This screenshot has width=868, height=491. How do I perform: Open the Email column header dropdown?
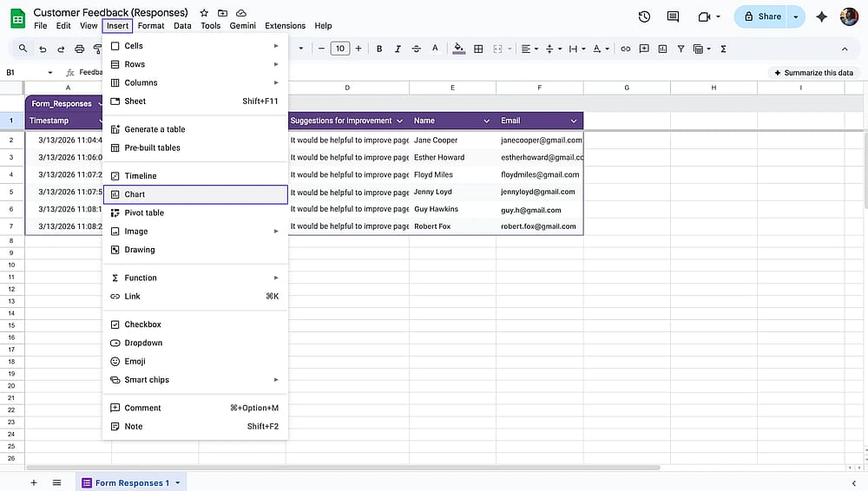point(574,121)
